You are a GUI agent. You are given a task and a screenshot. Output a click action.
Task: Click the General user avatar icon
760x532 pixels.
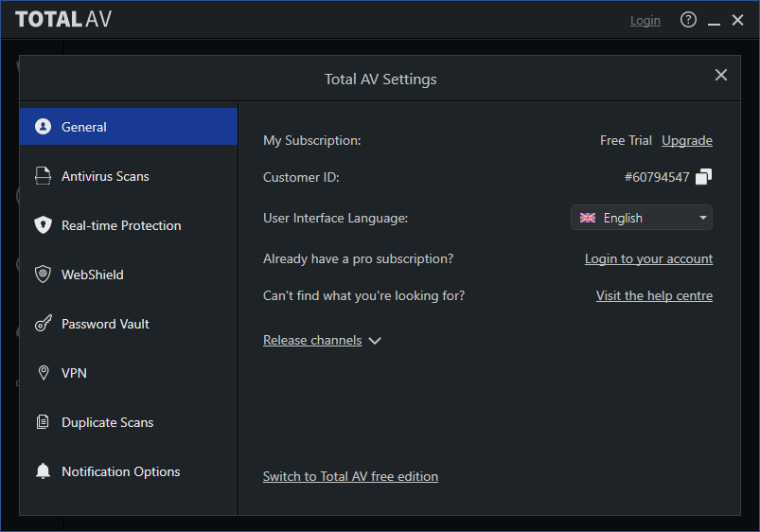click(x=44, y=127)
